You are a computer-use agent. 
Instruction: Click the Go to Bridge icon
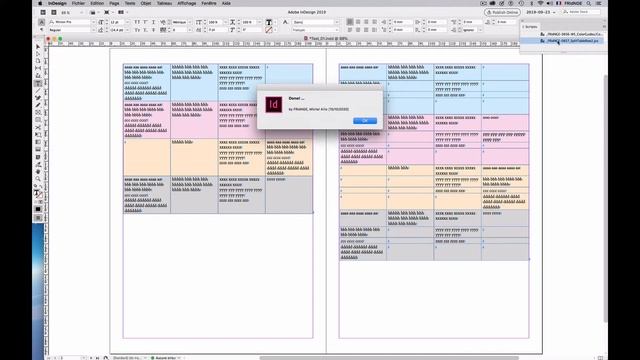click(43, 13)
